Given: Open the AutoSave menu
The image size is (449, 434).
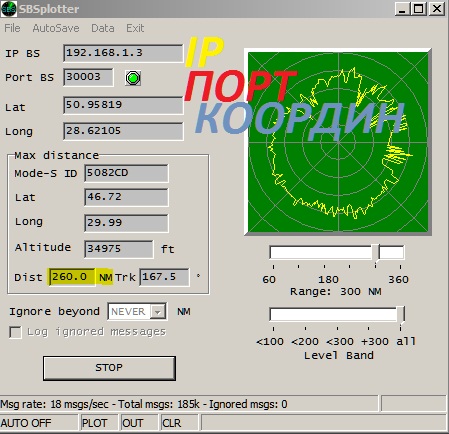Looking at the screenshot, I should [56, 28].
